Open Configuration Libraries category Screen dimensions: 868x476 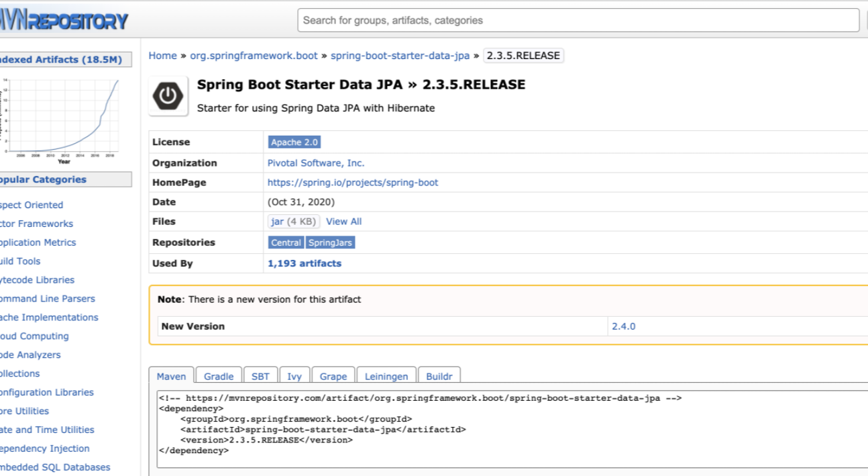click(x=47, y=393)
